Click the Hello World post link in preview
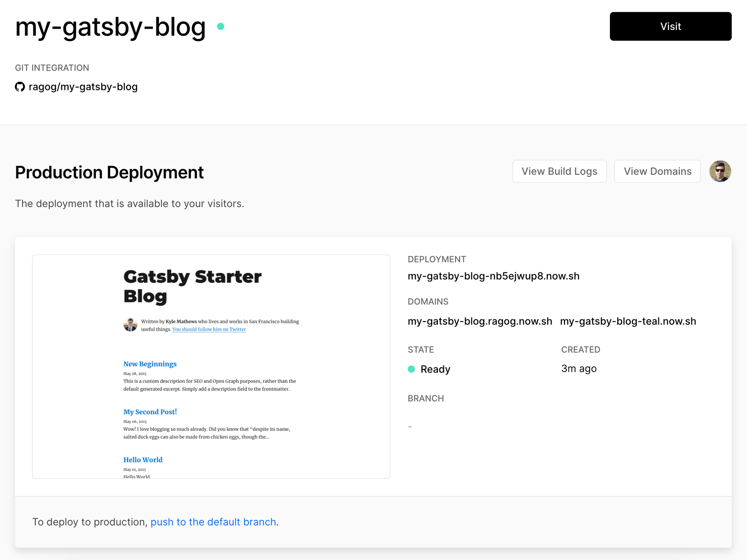Screen dimensions: 747x560 coord(143,460)
